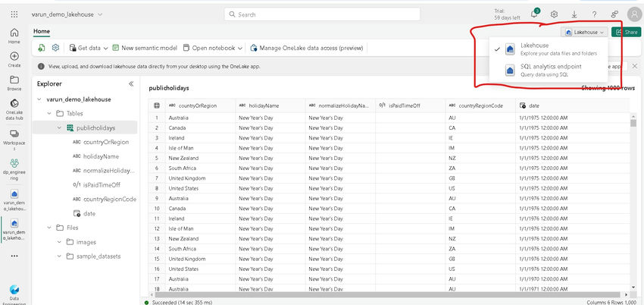Collapse the Explorer pane
The height and width of the screenshot is (305, 644).
pyautogui.click(x=130, y=83)
